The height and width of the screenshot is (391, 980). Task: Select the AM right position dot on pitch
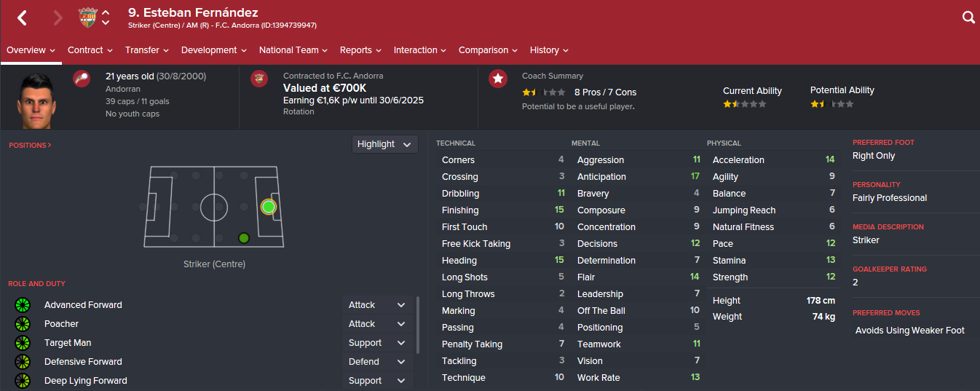(244, 238)
